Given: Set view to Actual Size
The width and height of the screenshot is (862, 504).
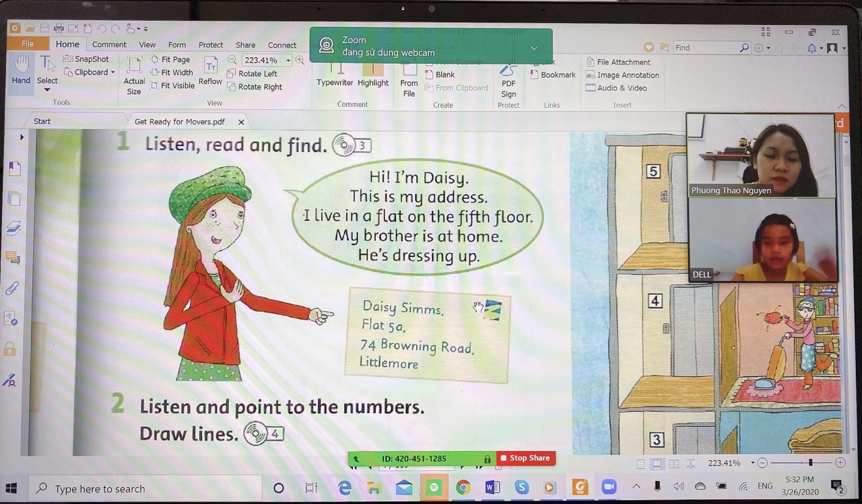Looking at the screenshot, I should 134,75.
